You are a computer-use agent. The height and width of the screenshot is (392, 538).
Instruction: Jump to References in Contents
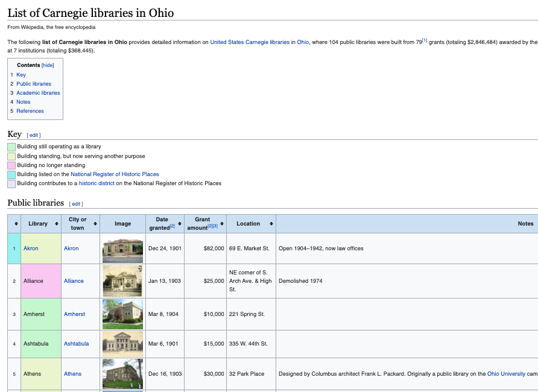[x=30, y=111]
